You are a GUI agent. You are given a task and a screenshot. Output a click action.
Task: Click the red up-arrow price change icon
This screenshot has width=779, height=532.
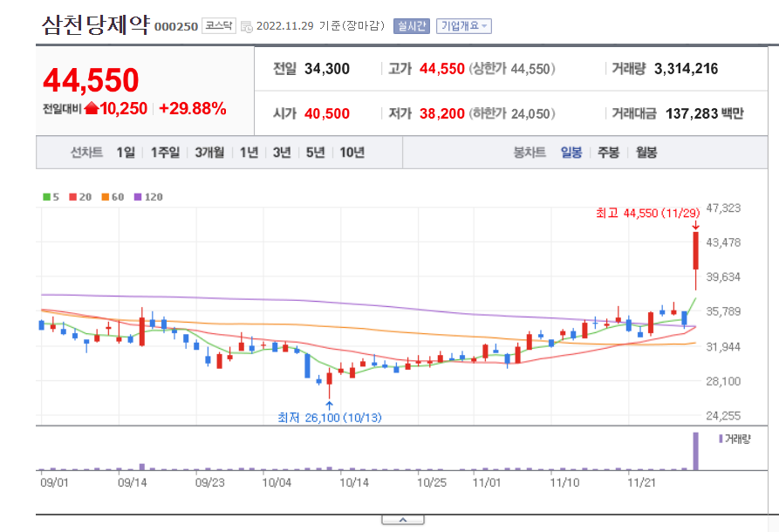92,108
